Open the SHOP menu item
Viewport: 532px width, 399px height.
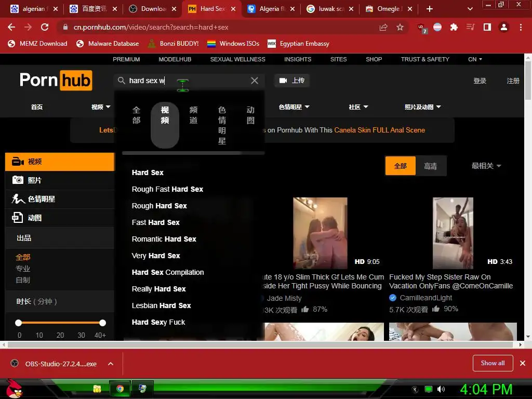coord(374,59)
